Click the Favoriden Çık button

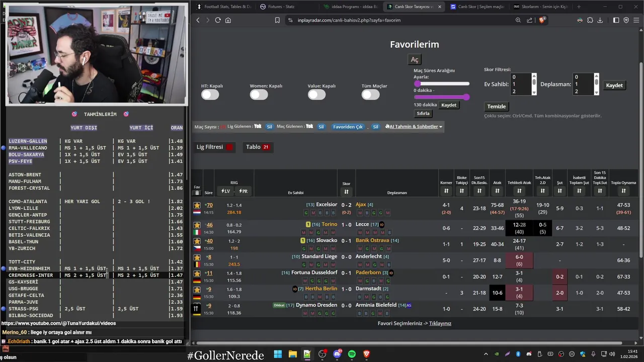348,127
